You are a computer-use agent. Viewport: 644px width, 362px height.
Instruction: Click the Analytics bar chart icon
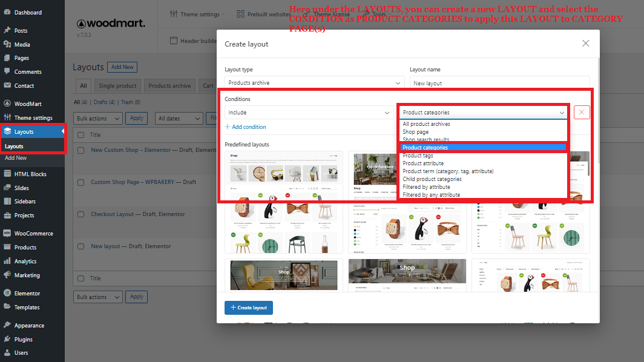[x=7, y=261]
